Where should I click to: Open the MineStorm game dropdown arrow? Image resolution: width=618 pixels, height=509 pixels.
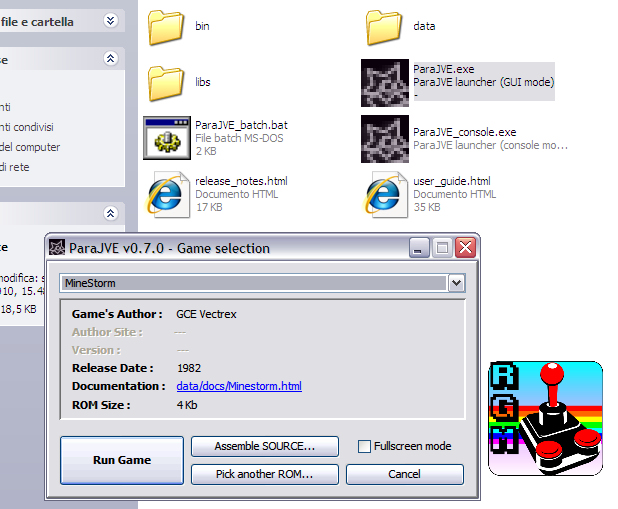pos(456,283)
